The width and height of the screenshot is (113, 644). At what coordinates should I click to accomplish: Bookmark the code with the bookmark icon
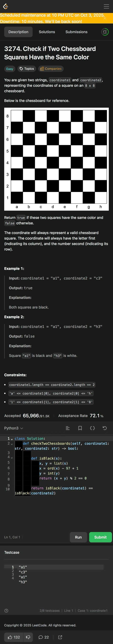(x=80, y=428)
